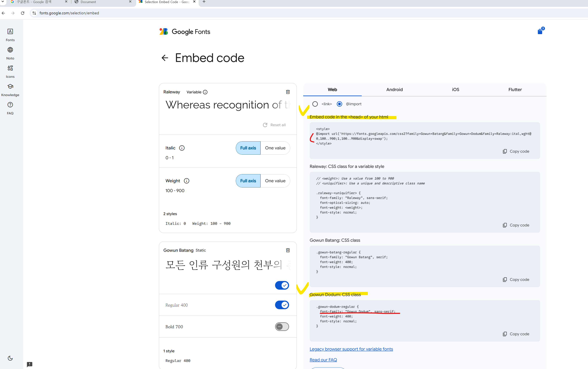
Task: Switch to the Document browser tab
Action: point(102,2)
